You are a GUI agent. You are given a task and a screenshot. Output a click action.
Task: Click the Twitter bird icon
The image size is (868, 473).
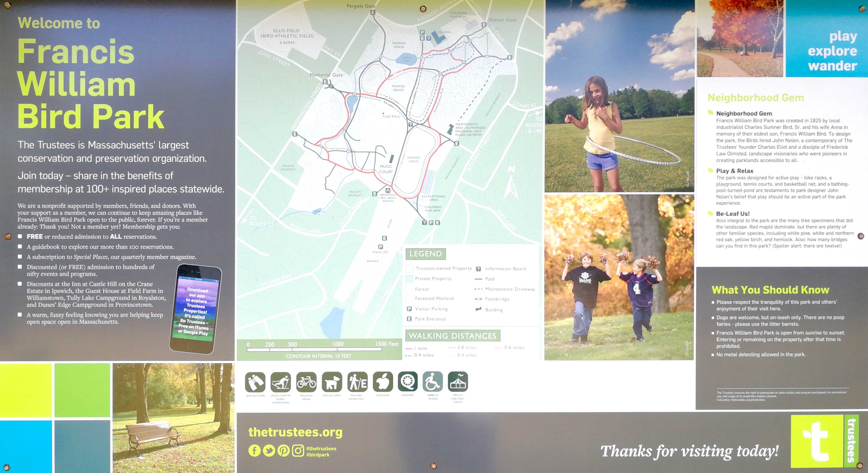269,451
